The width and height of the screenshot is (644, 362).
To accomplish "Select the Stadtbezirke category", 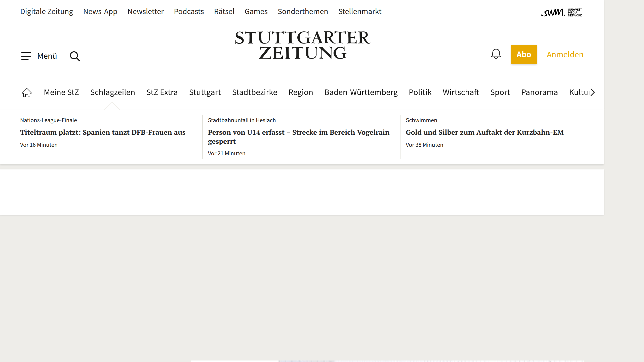I will [x=254, y=92].
